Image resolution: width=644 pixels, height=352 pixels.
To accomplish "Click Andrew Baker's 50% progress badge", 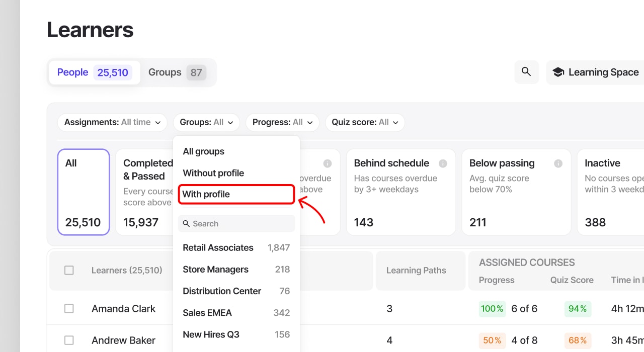I will (x=492, y=340).
